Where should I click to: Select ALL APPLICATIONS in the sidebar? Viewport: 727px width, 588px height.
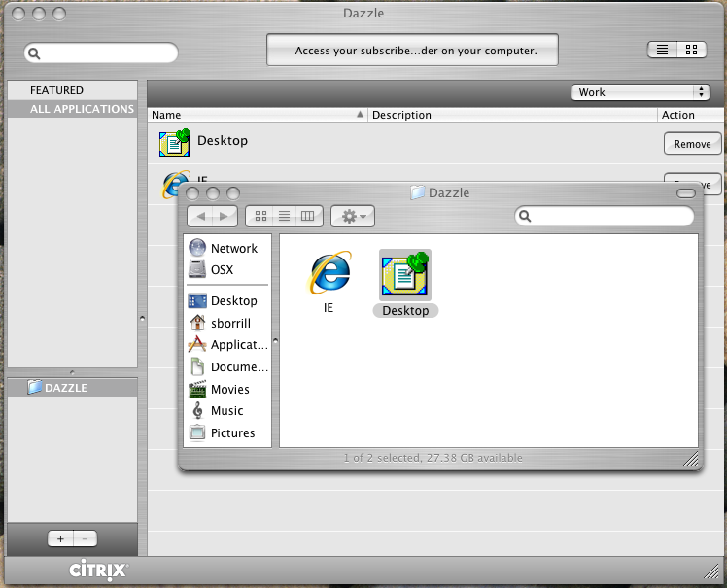coord(82,109)
